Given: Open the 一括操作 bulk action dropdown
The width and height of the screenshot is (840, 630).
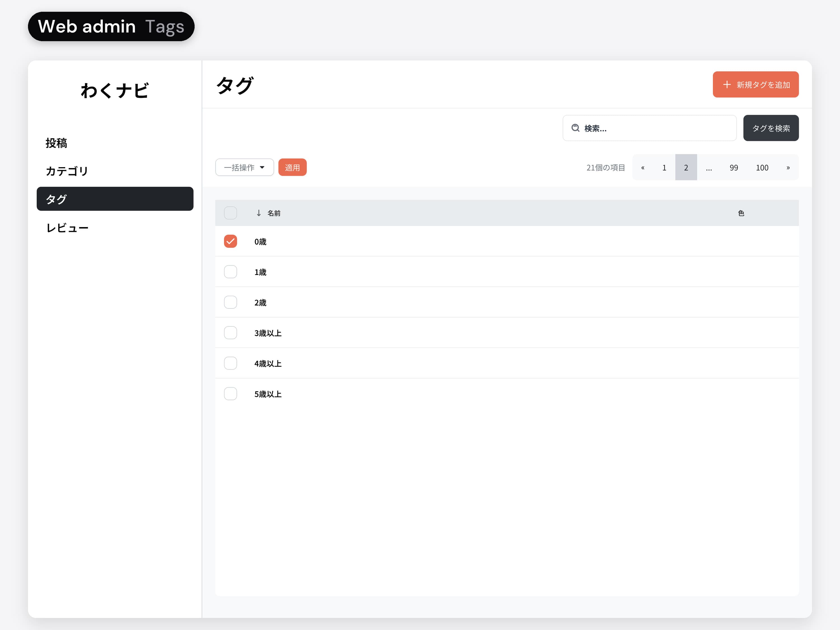Looking at the screenshot, I should (244, 167).
